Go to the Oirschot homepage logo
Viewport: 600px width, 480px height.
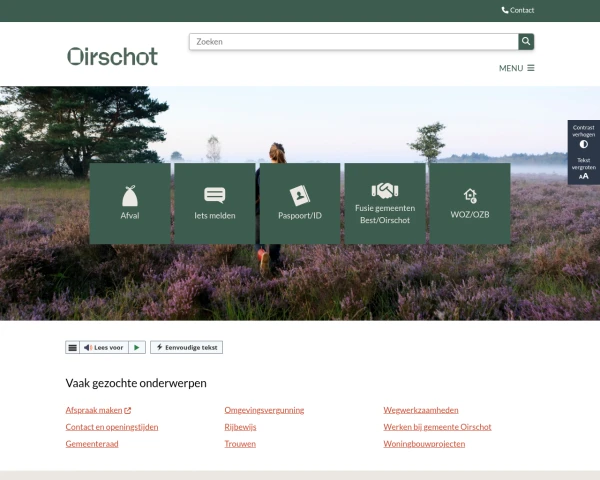pos(112,56)
